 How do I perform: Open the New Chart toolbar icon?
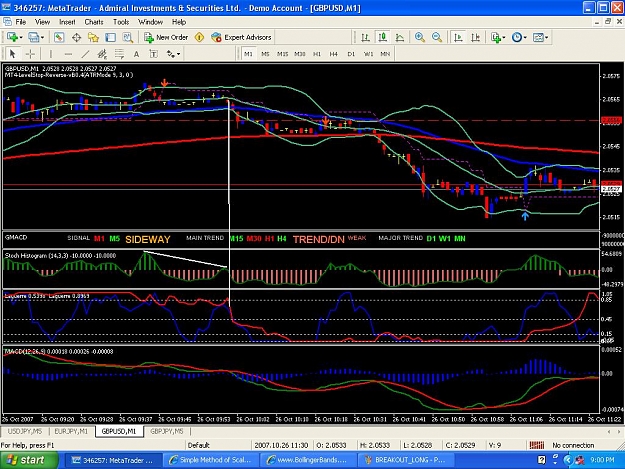coord(12,37)
